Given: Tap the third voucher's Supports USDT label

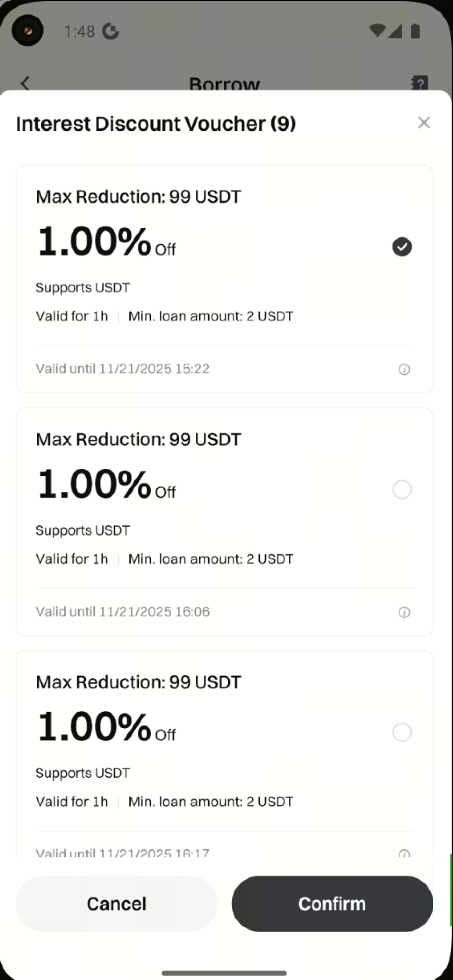Looking at the screenshot, I should pos(83,773).
